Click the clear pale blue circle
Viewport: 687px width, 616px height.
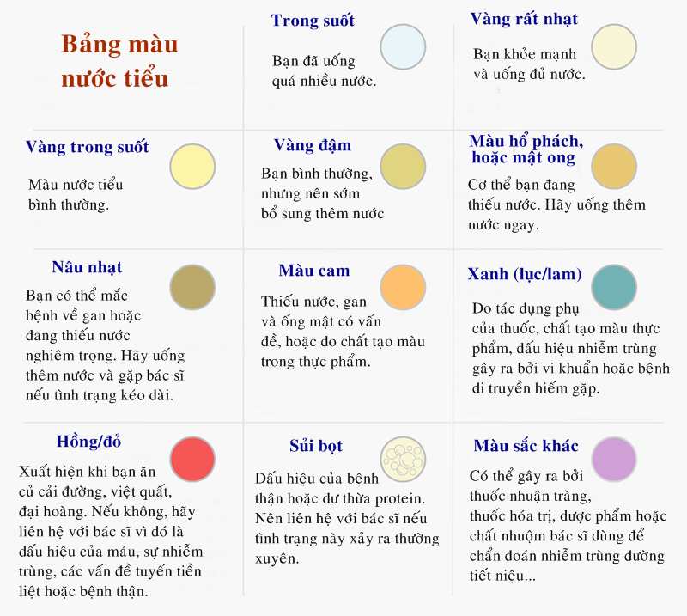pyautogui.click(x=403, y=46)
